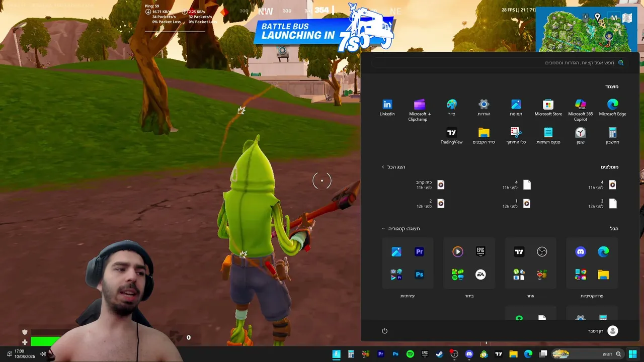Open Premiere Pro in the יצירתיות category
The height and width of the screenshot is (362, 644).
419,252
